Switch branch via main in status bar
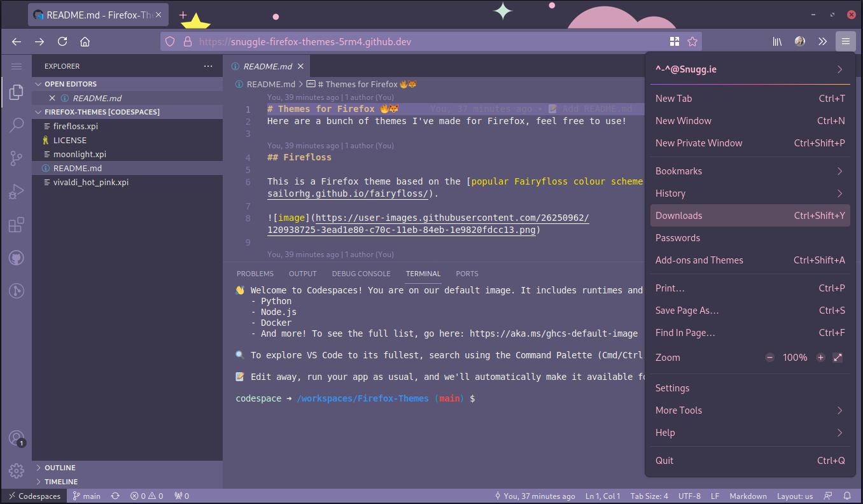This screenshot has height=504, width=863. (x=87, y=496)
